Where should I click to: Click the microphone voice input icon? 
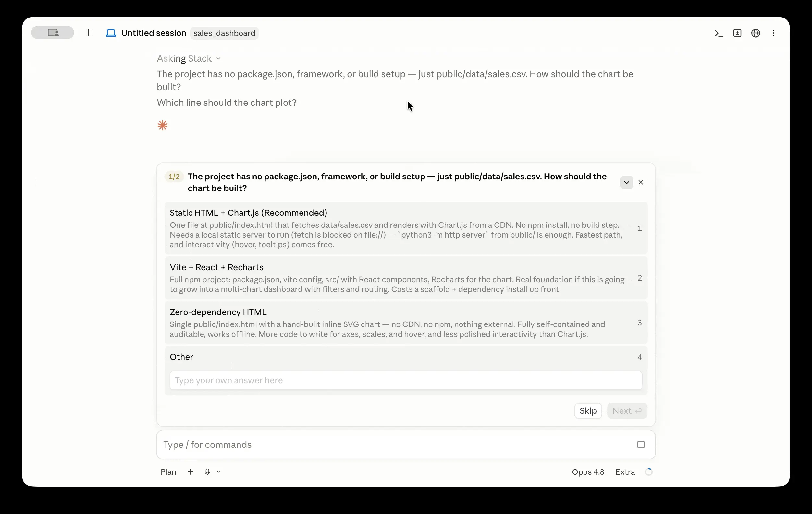tap(207, 472)
